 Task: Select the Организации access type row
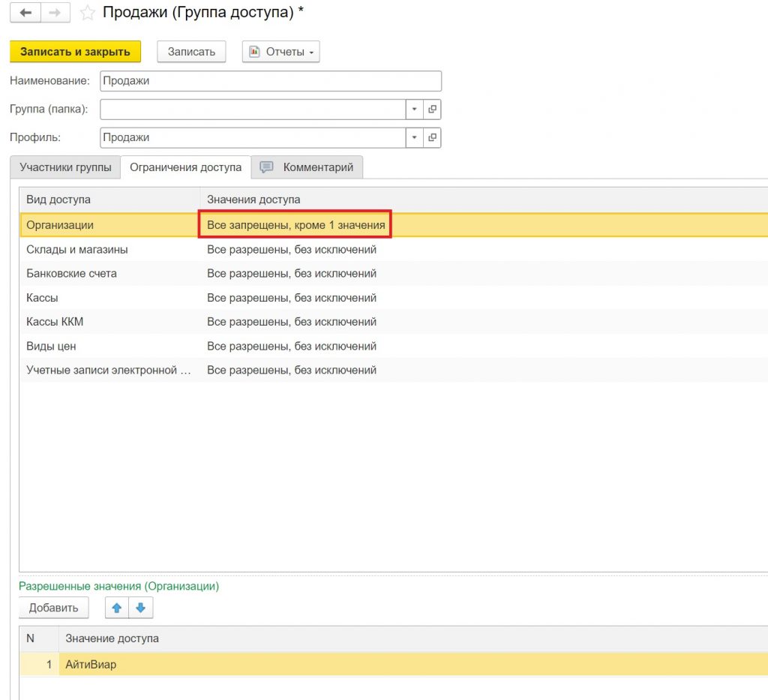click(394, 225)
